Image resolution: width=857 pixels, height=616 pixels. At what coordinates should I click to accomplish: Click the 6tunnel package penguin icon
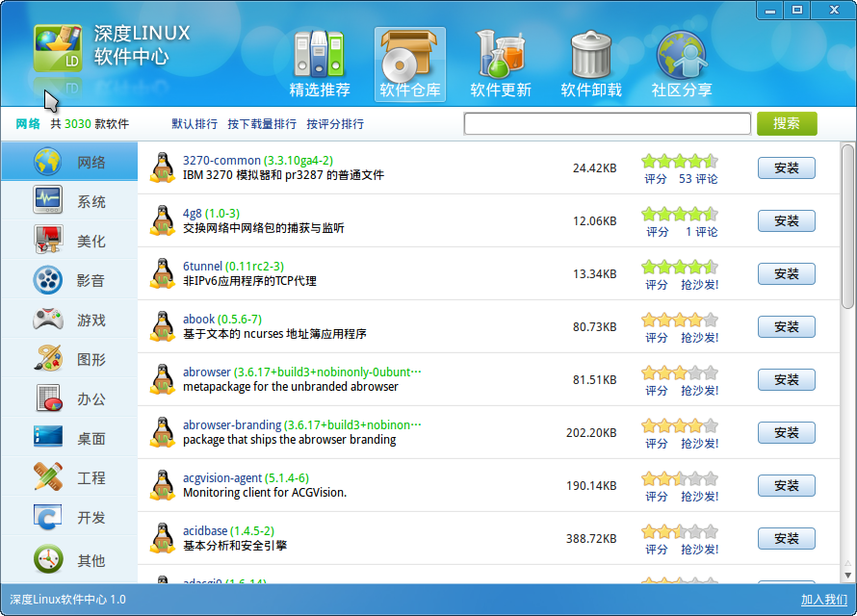[163, 273]
